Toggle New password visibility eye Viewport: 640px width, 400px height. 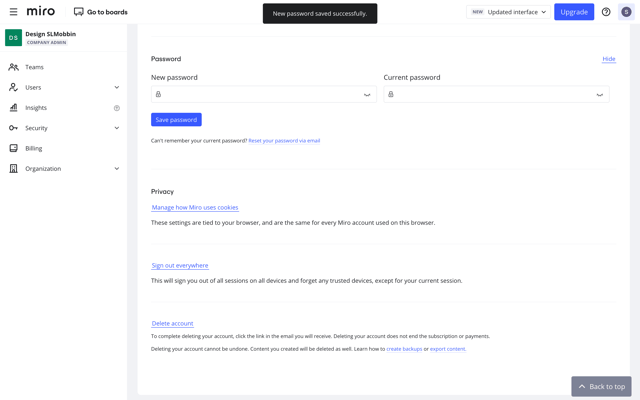367,95
